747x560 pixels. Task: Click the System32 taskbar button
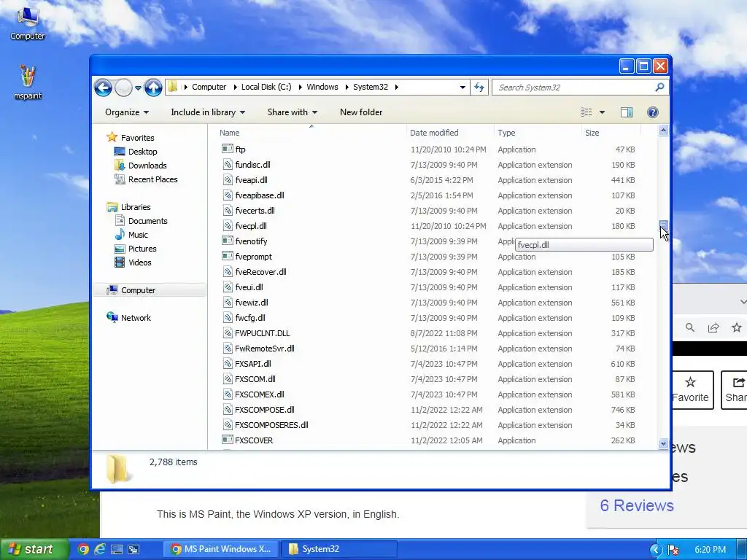[x=338, y=549]
